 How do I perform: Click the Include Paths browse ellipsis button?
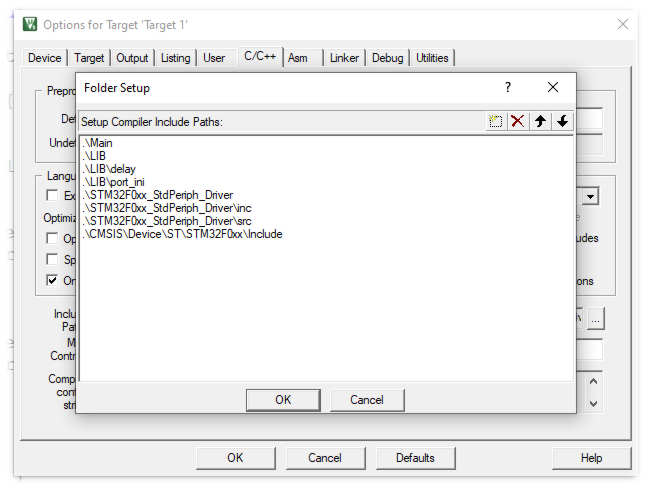point(596,319)
